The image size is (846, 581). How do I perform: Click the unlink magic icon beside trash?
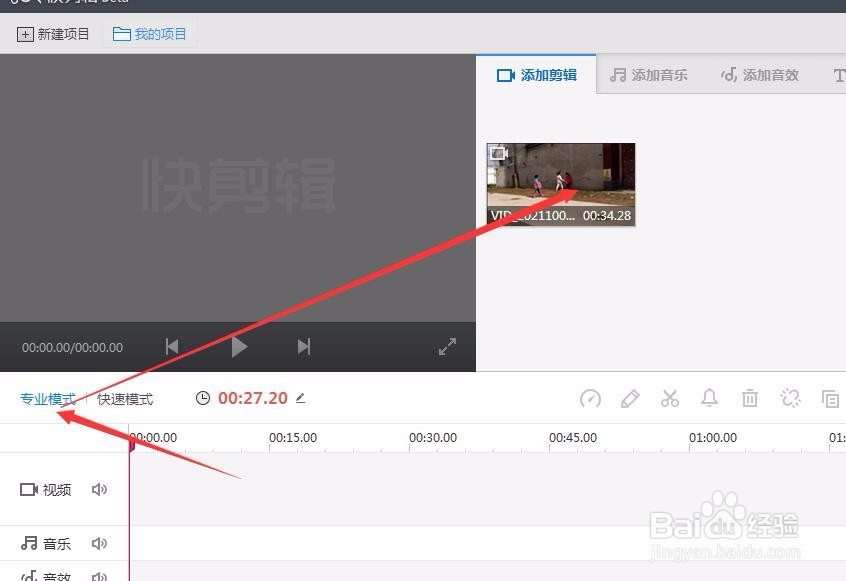(790, 398)
